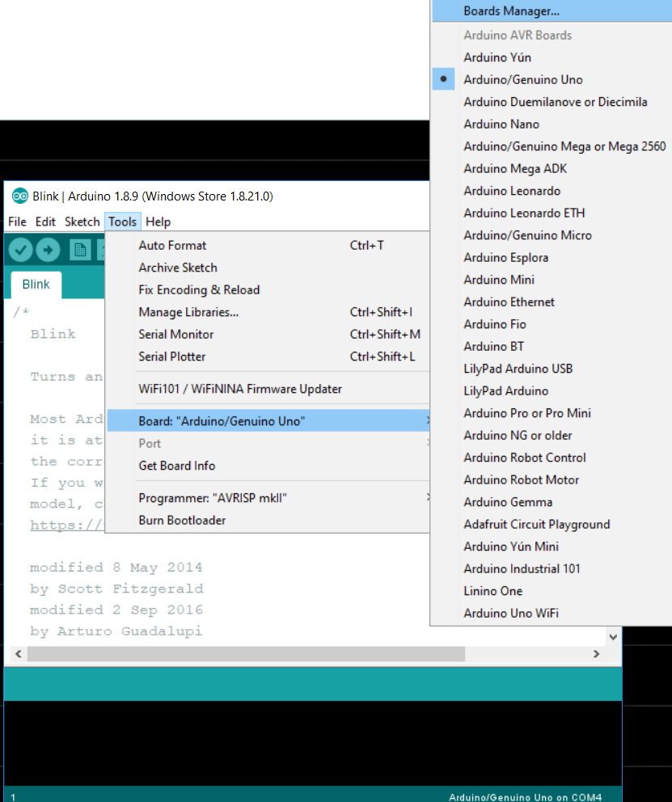Click the Verify checkmark toolbar icon
This screenshot has width=672, height=802.
click(20, 250)
